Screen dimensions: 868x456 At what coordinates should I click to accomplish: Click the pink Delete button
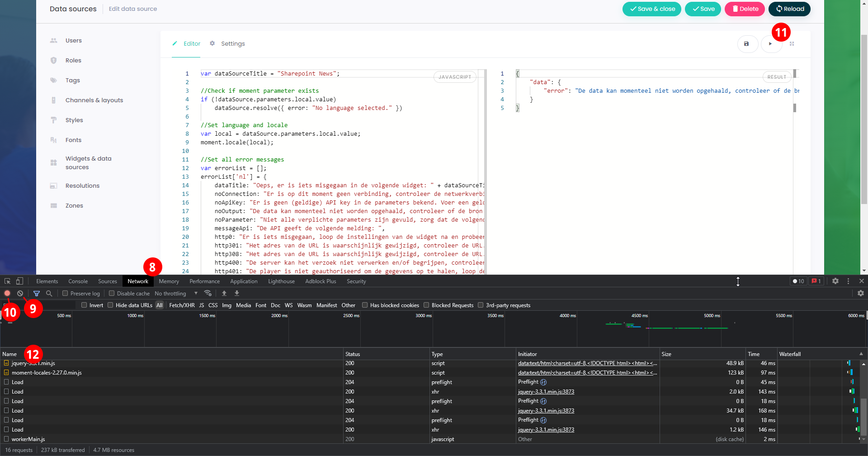[x=745, y=9]
